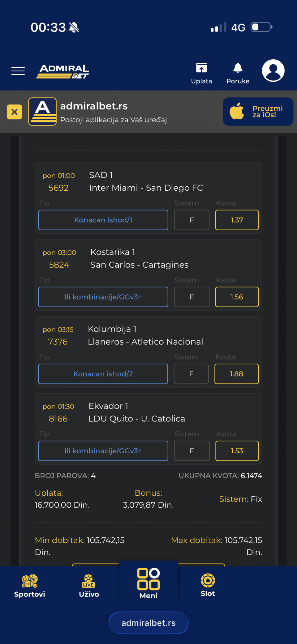This screenshot has width=297, height=644.
Task: Tap the 1.37 kvota box
Action: tap(237, 220)
